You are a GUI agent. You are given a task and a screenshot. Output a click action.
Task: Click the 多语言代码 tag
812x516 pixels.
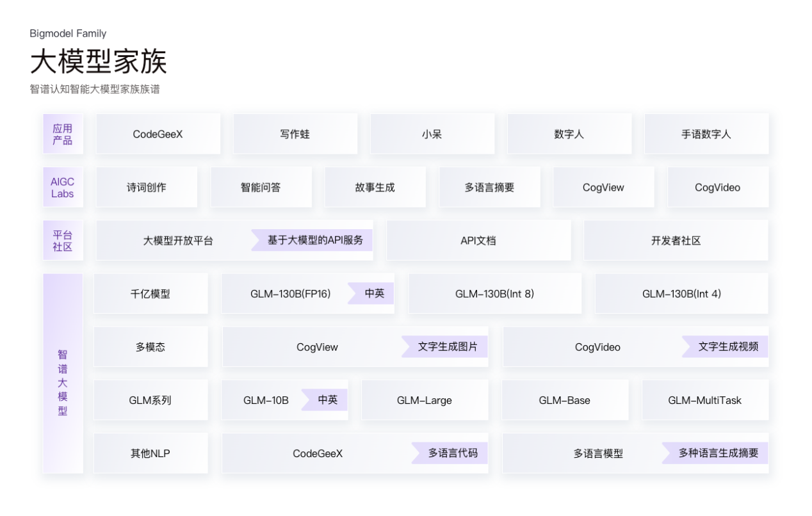450,453
